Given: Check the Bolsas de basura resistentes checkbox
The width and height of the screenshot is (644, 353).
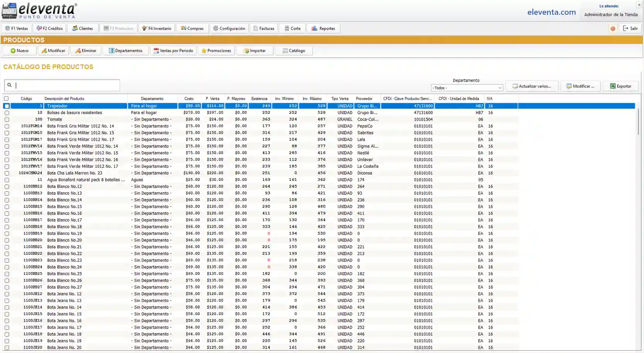Looking at the screenshot, I should (x=7, y=113).
